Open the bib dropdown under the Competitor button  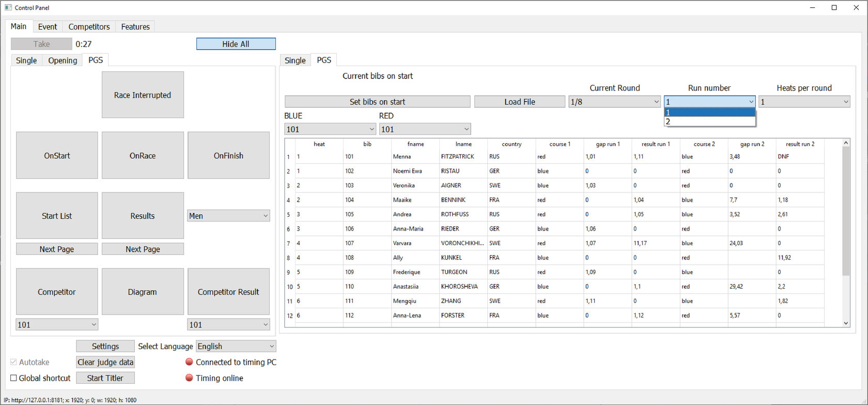click(57, 325)
